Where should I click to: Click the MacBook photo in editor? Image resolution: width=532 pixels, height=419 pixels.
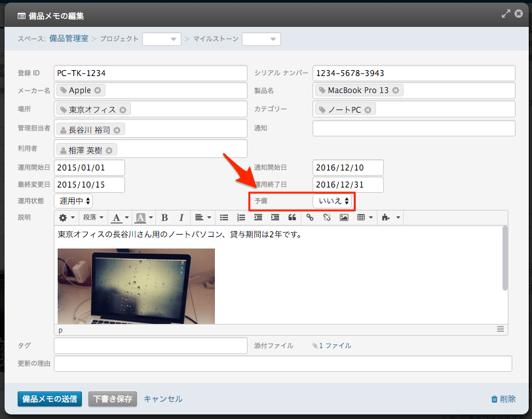(136, 286)
